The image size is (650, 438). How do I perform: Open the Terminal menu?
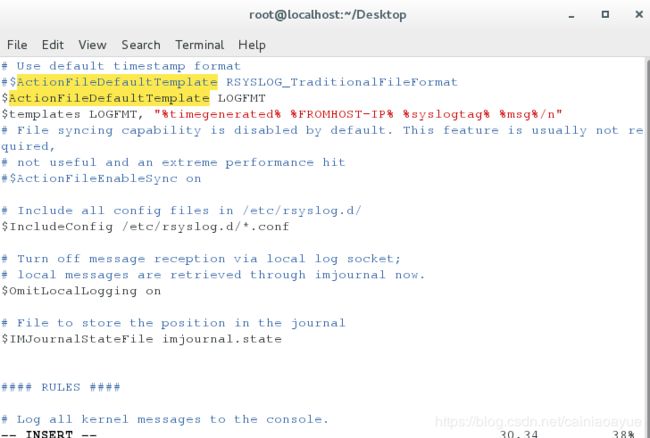199,45
